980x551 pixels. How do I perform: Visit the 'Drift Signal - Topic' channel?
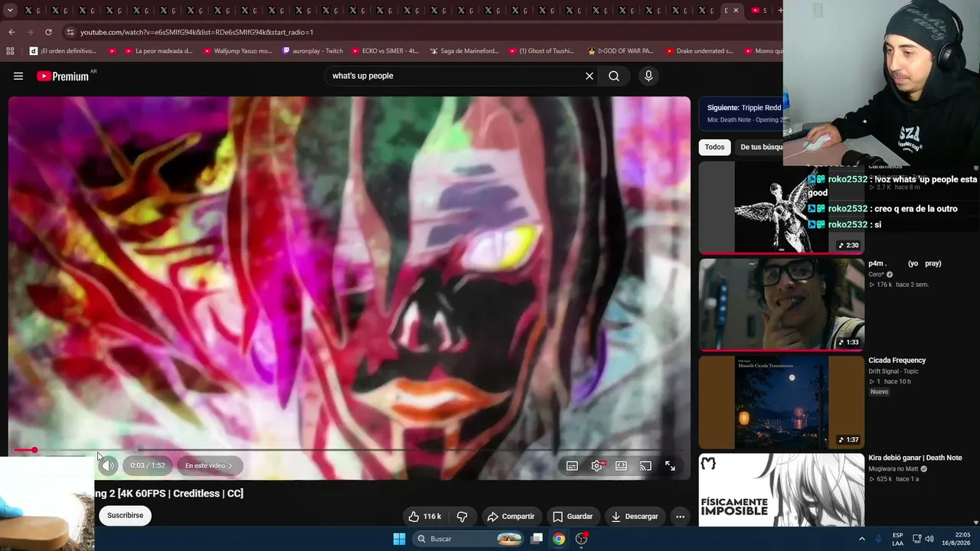point(893,371)
